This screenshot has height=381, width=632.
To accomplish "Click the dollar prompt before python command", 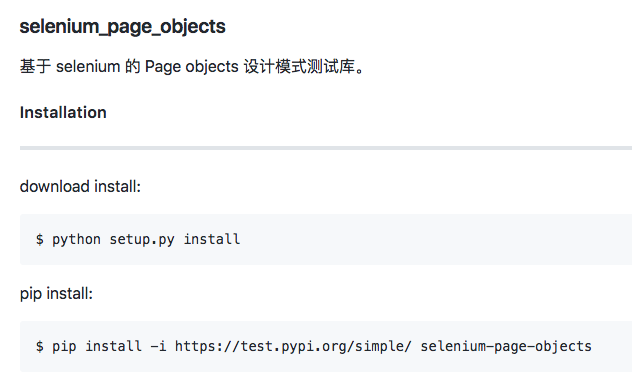I will click(x=40, y=239).
